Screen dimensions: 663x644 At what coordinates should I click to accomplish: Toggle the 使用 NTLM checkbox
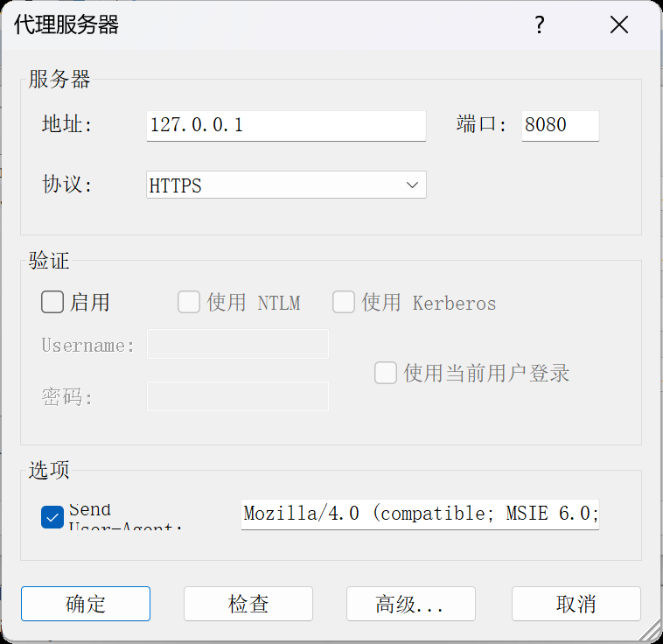[189, 303]
